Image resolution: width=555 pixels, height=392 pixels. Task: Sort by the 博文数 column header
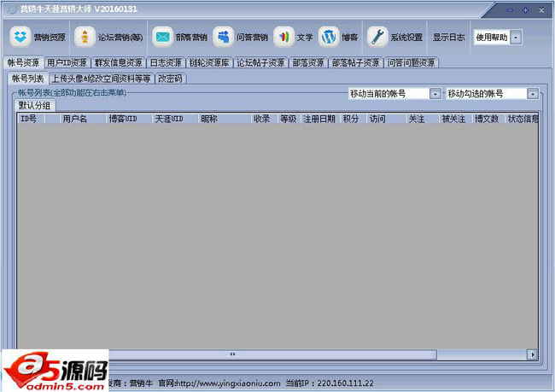488,119
